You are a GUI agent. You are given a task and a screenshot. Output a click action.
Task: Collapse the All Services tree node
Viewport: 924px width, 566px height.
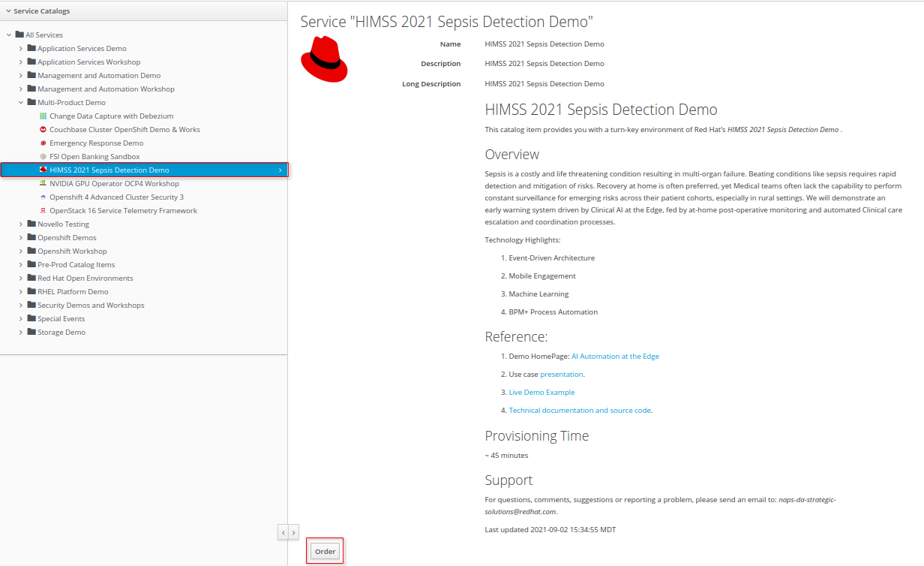[x=9, y=35]
